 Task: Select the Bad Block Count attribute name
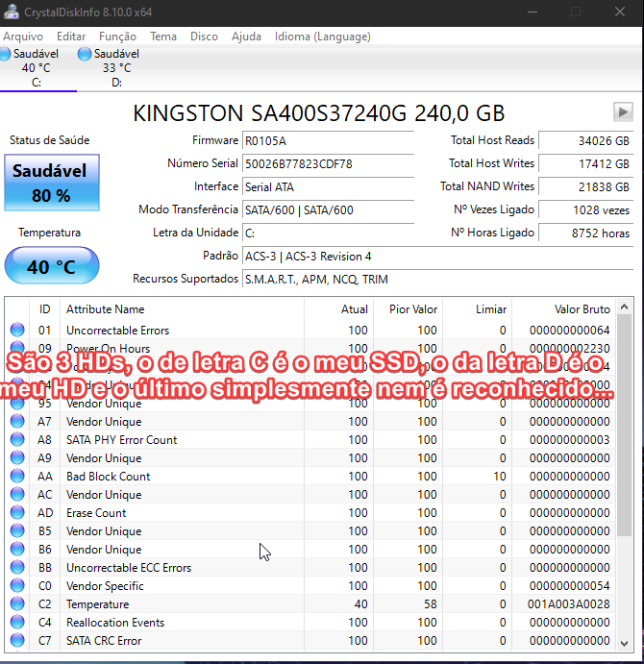pos(108,477)
